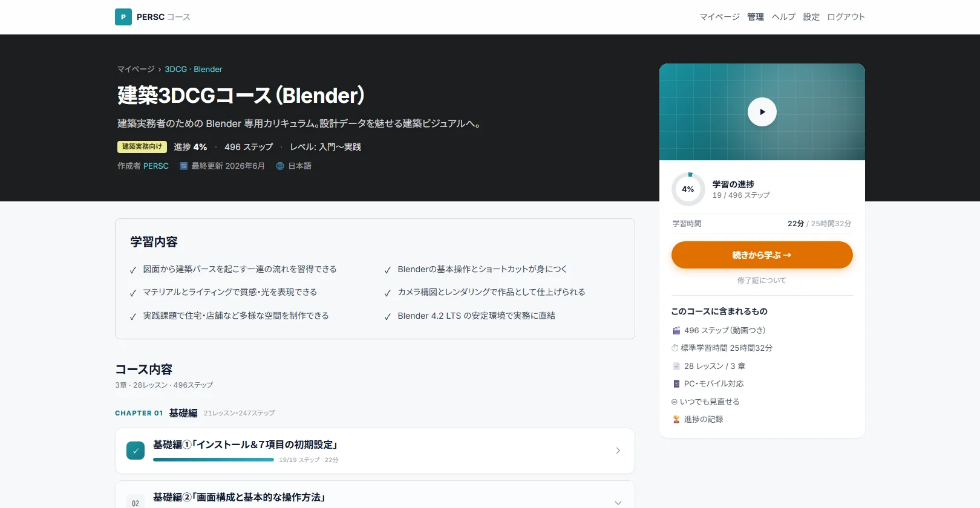
Task: Click the 進捗 4% text in header
Action: click(191, 147)
